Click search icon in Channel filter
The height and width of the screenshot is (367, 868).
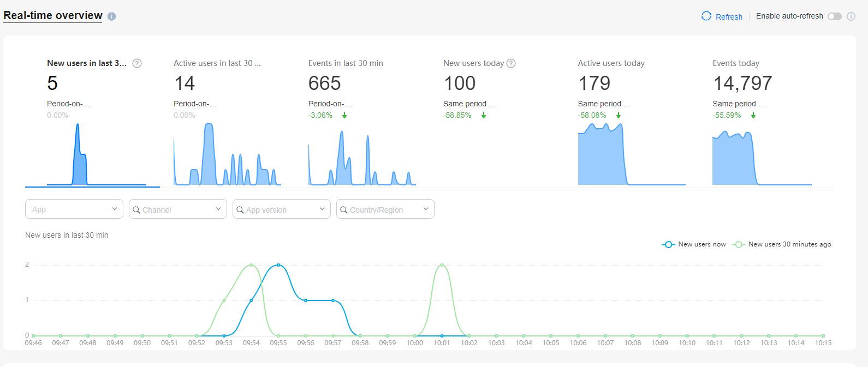click(136, 210)
